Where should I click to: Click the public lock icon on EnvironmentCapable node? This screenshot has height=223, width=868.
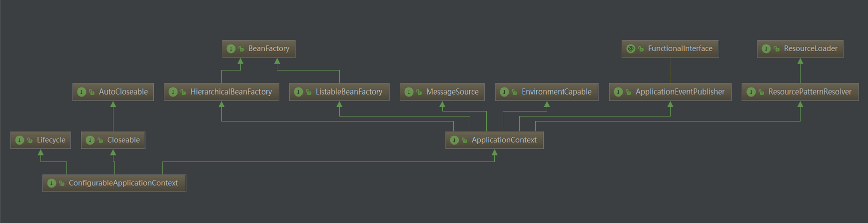click(x=514, y=92)
